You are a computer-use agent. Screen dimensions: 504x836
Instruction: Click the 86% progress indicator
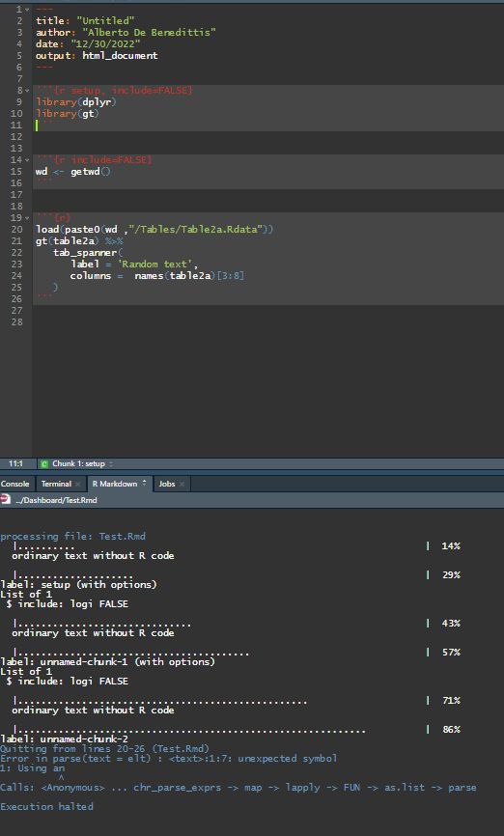tap(451, 730)
